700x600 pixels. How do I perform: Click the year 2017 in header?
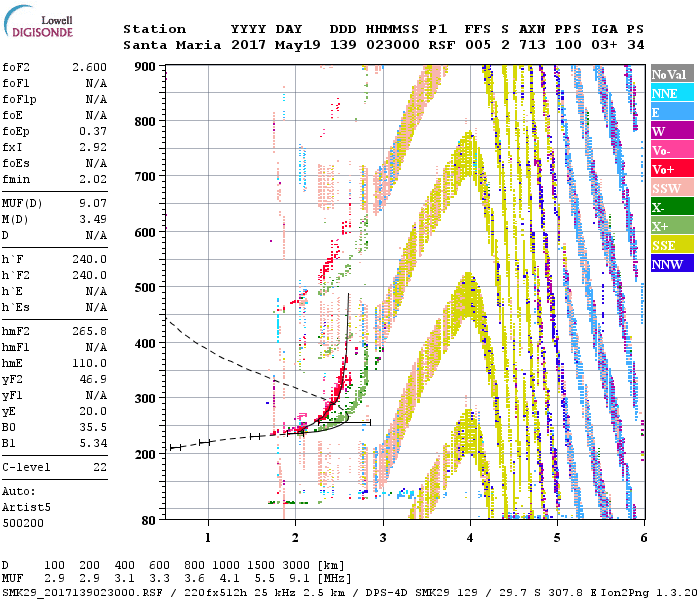(249, 45)
